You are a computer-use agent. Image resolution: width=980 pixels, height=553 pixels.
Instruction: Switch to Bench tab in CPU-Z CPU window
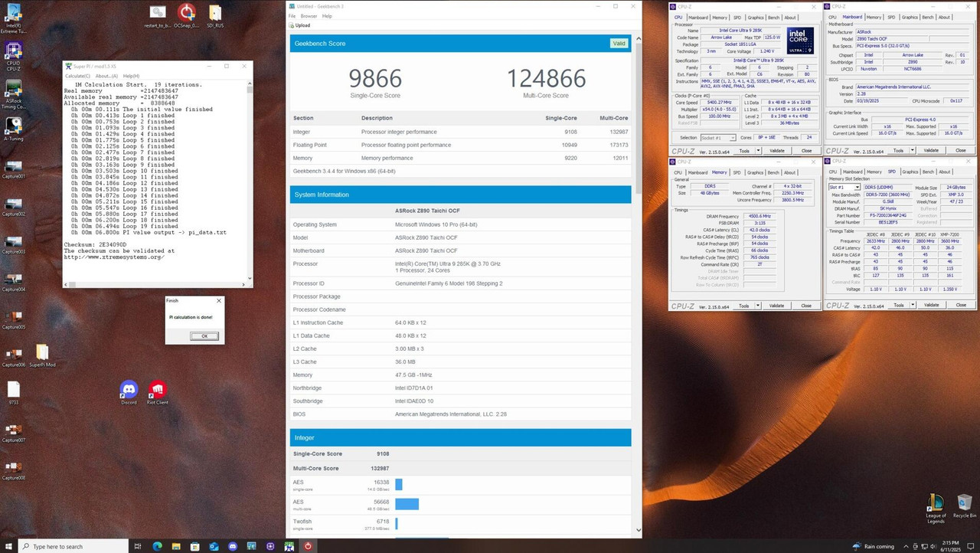click(773, 17)
